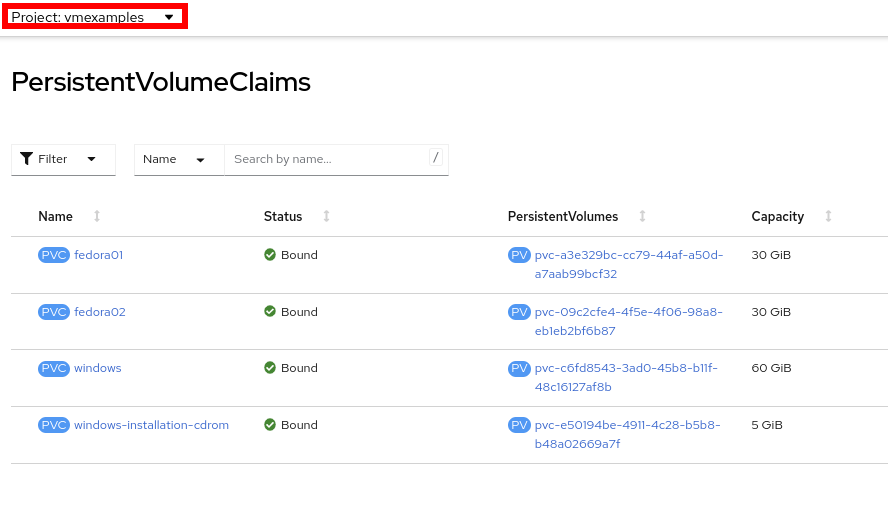Open the Project: vmexamples dropdown
Image resolution: width=888 pixels, height=515 pixels.
click(x=94, y=17)
